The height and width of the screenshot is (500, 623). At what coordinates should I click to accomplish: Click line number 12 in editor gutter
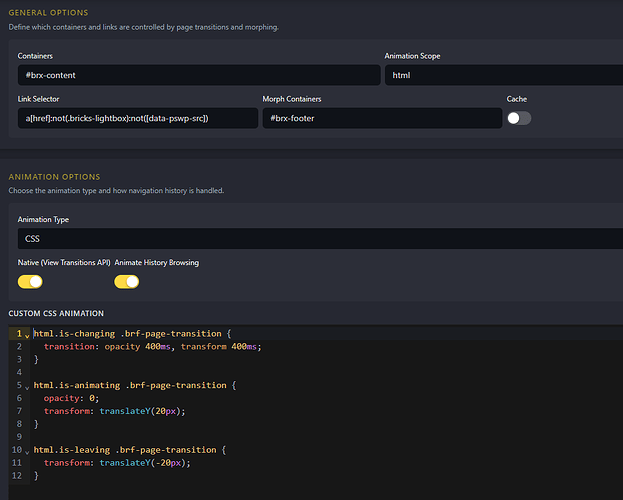(17, 475)
